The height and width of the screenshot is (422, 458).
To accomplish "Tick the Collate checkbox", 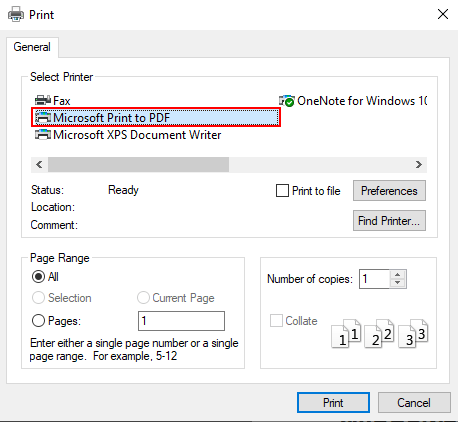I will tap(276, 321).
